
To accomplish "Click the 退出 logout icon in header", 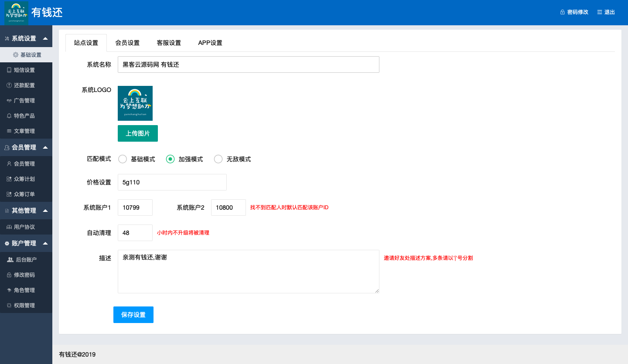I will 600,12.
